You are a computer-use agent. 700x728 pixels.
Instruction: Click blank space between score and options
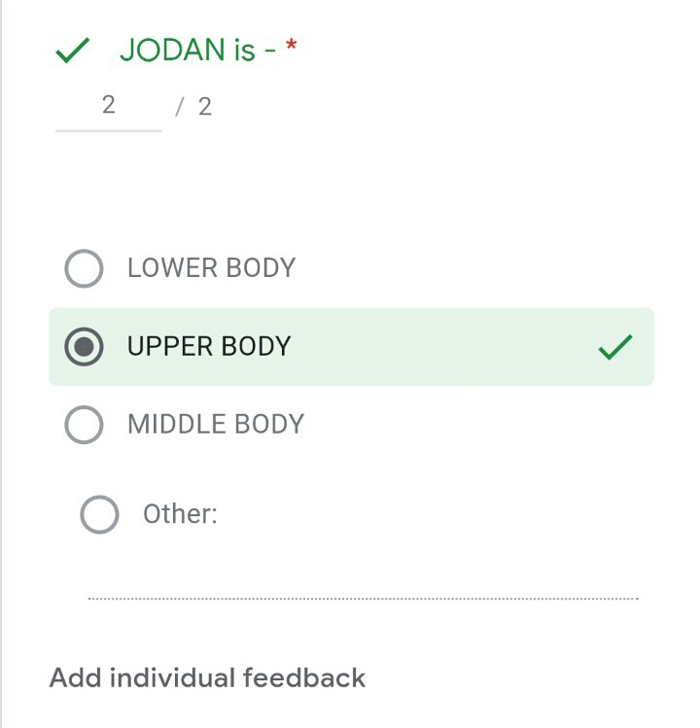350,185
